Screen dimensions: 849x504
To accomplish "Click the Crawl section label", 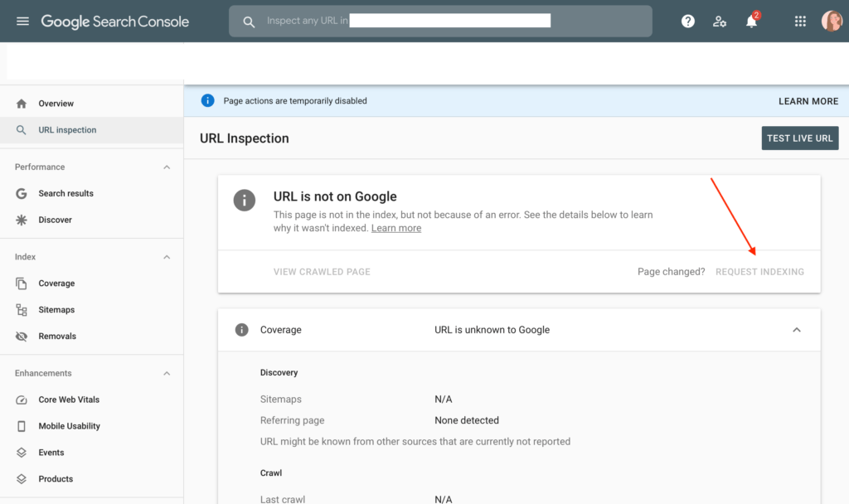I will (271, 472).
